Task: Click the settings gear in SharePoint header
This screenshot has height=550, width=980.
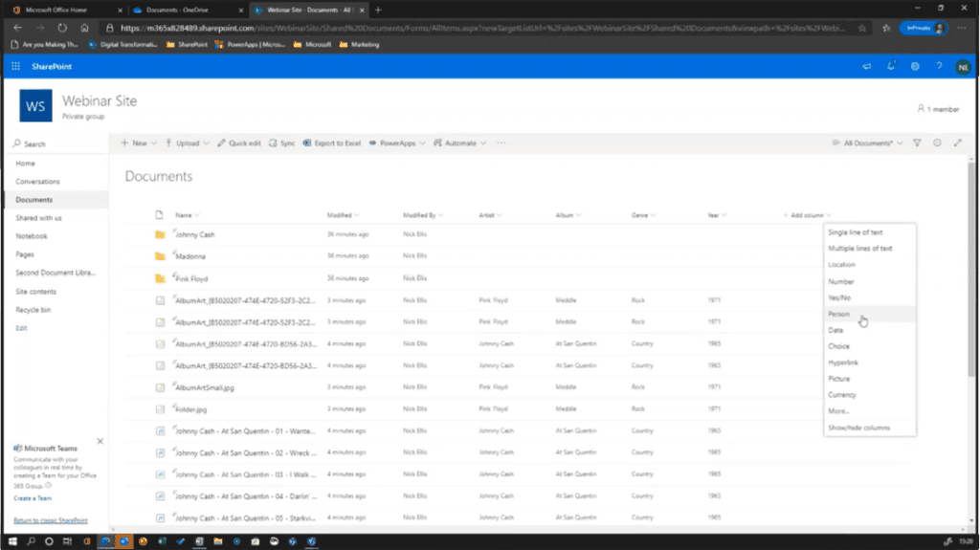Action: (x=915, y=67)
